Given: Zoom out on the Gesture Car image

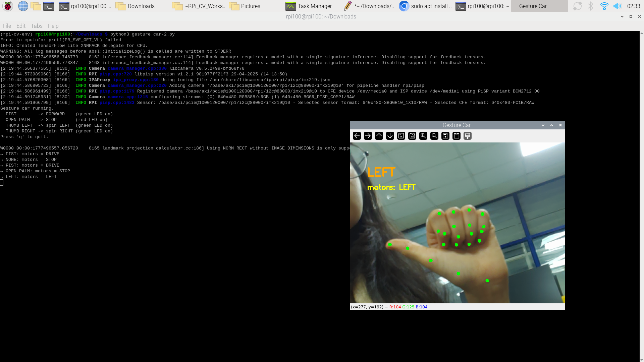Looking at the screenshot, I should [x=434, y=136].
